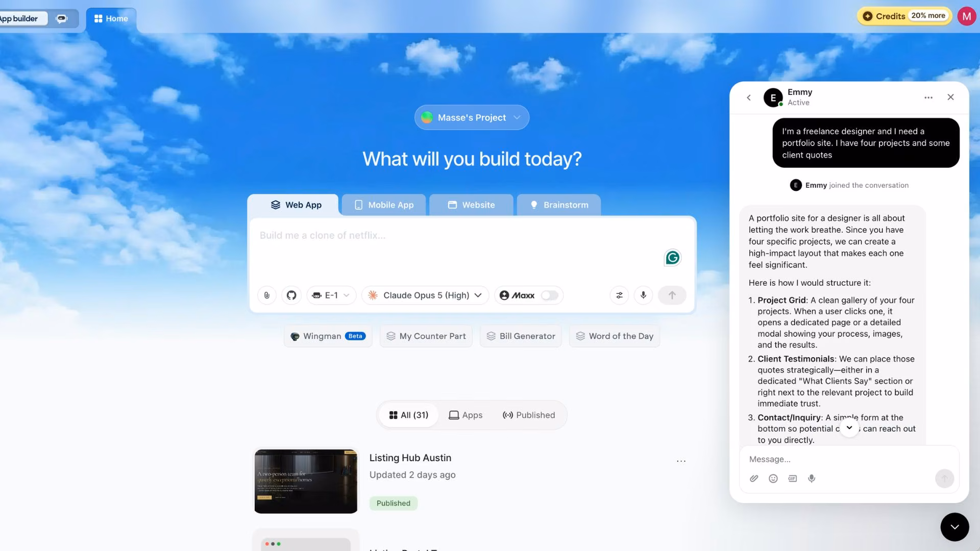Choose the Bill Generator suggestion
Viewport: 980px width, 551px height.
point(521,336)
